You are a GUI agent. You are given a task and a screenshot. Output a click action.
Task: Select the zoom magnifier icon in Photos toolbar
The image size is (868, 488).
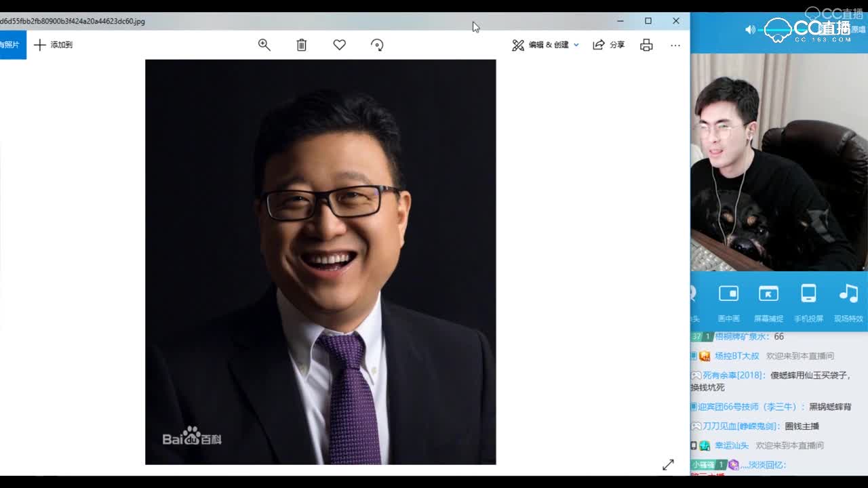264,45
